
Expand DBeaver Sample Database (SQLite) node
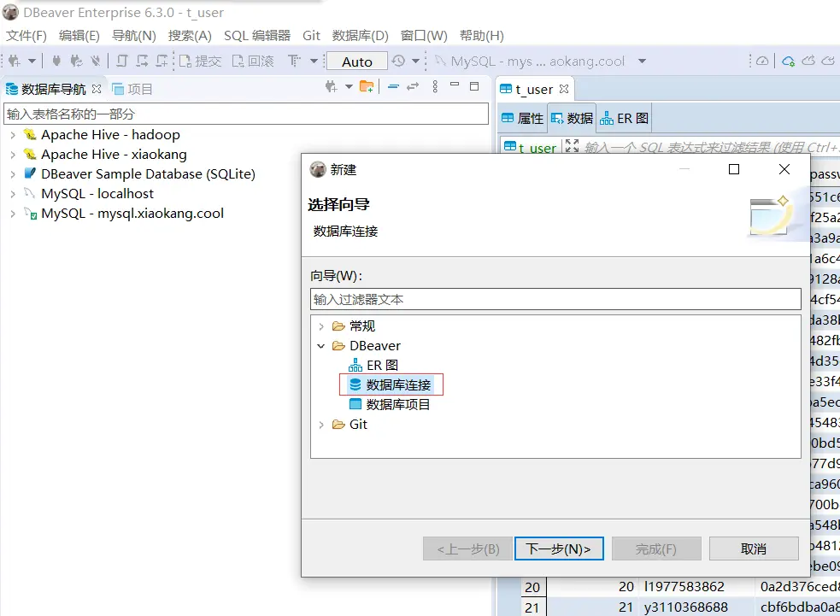[x=13, y=174]
